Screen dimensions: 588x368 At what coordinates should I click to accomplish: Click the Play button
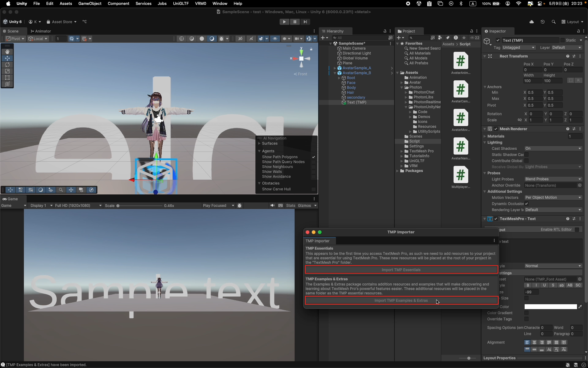click(x=284, y=22)
